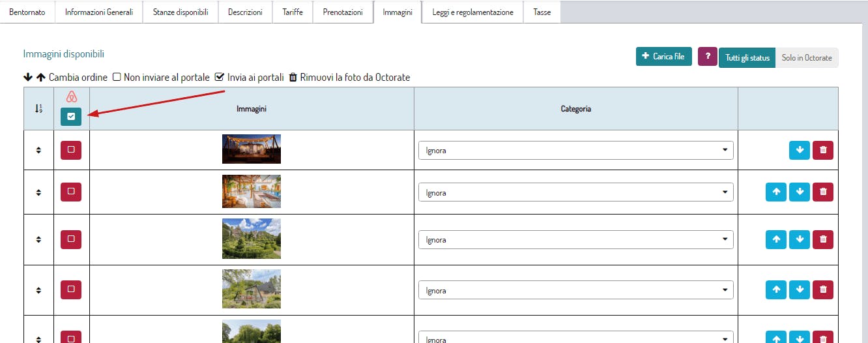The height and width of the screenshot is (343, 868).
Task: Grab the reorder handle of the night-lights photo row
Action: pos(38,150)
